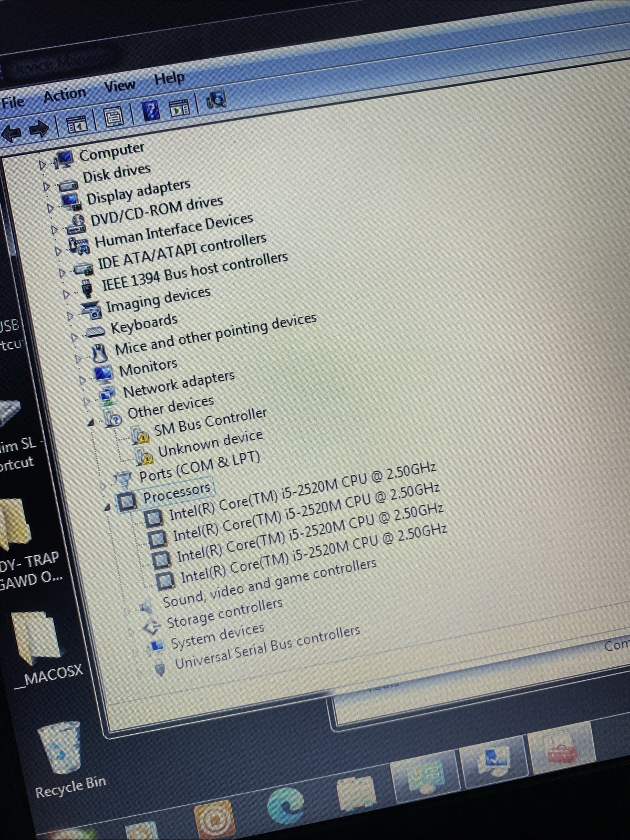Select Universal Serial Bus controllers category
The image size is (630, 840).
267,647
